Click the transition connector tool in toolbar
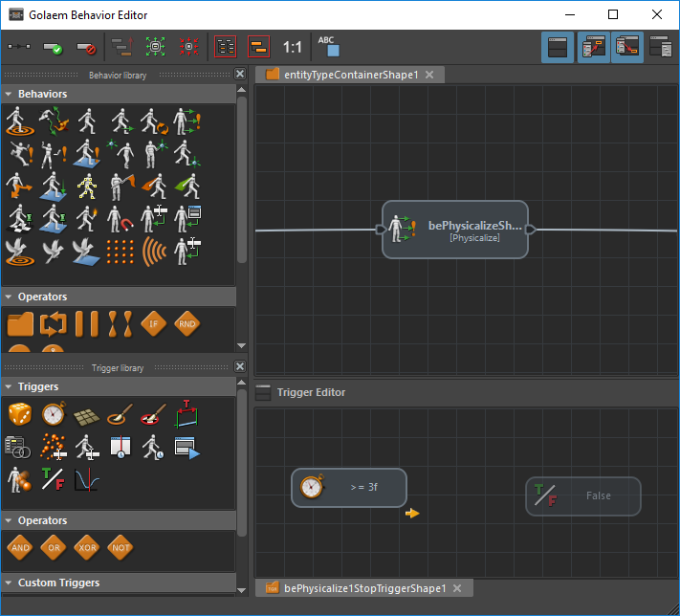The height and width of the screenshot is (616, 680). click(19, 47)
